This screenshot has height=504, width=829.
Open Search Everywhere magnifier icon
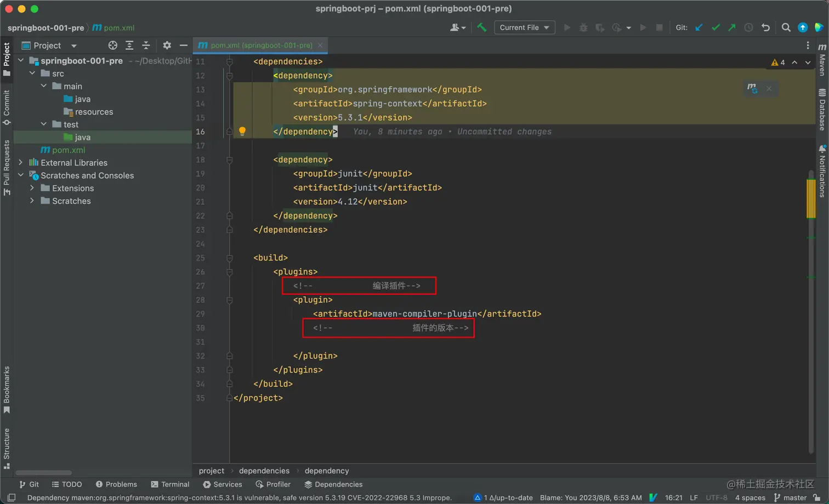(786, 27)
